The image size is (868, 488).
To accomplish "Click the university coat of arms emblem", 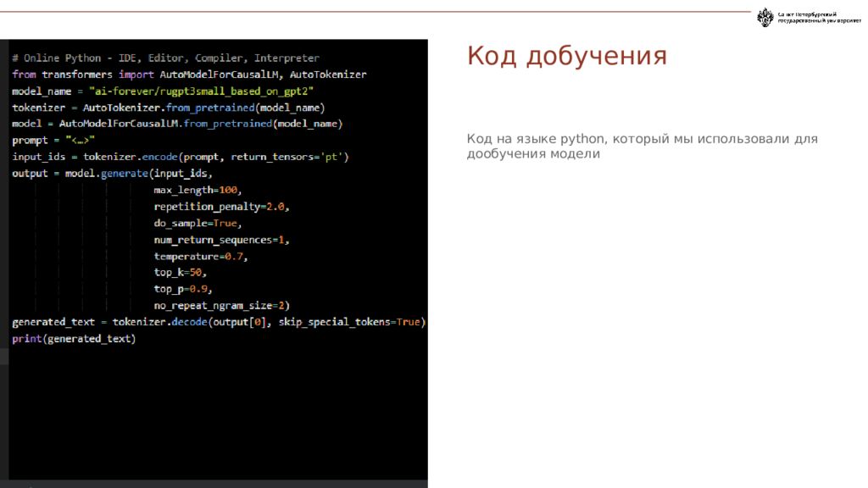I will point(765,18).
